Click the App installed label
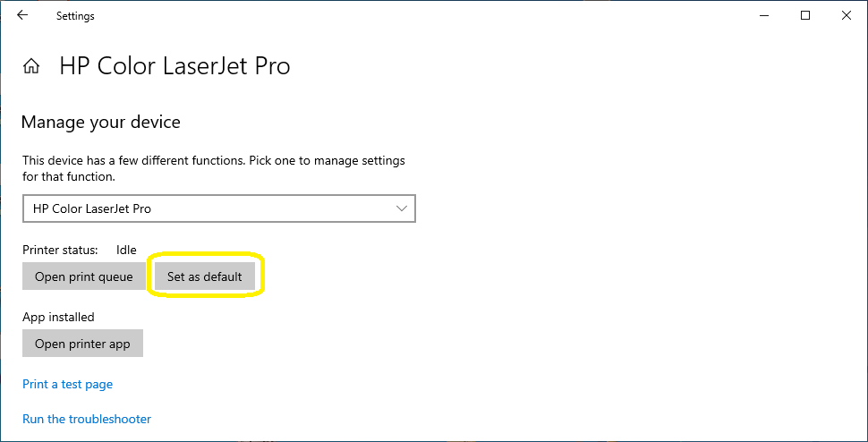 click(x=59, y=317)
